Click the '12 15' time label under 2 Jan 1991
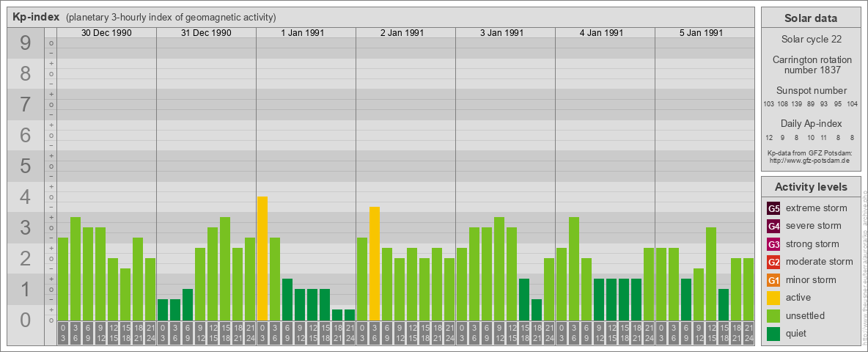This screenshot has height=352, width=868. pos(412,334)
